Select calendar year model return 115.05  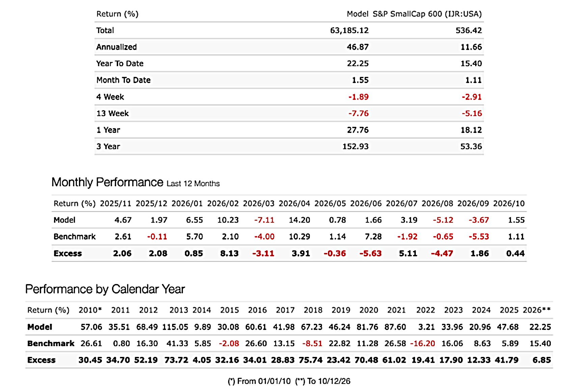pyautogui.click(x=175, y=327)
